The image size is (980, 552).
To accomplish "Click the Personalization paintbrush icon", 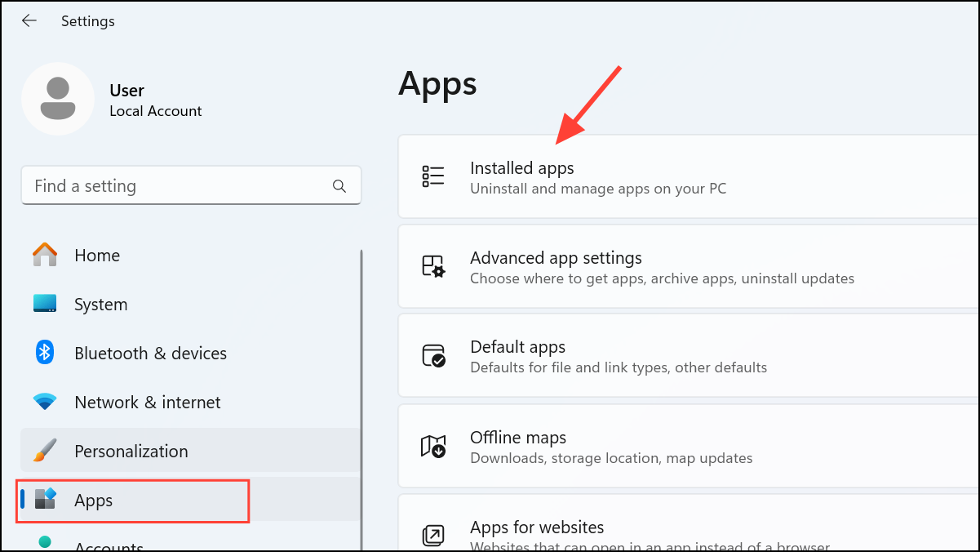I will tap(45, 450).
